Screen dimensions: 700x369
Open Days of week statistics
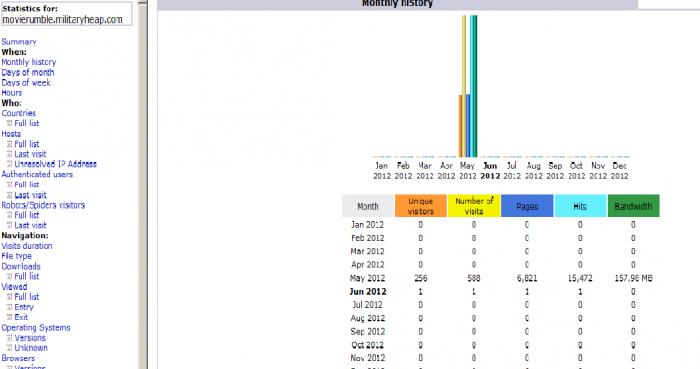click(26, 83)
